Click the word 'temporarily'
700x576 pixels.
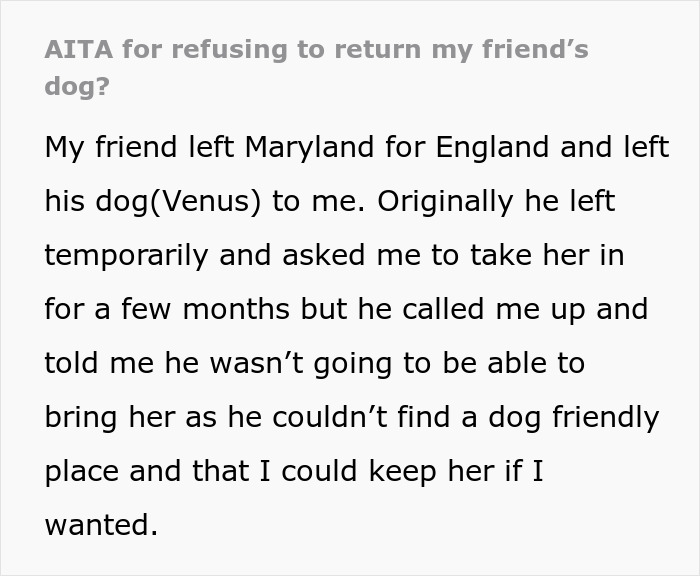[x=127, y=255]
